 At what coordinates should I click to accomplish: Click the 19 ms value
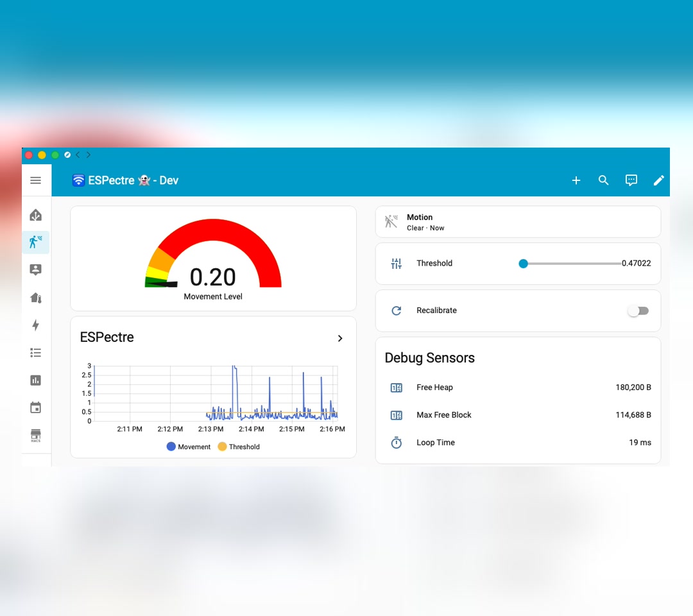pyautogui.click(x=640, y=442)
